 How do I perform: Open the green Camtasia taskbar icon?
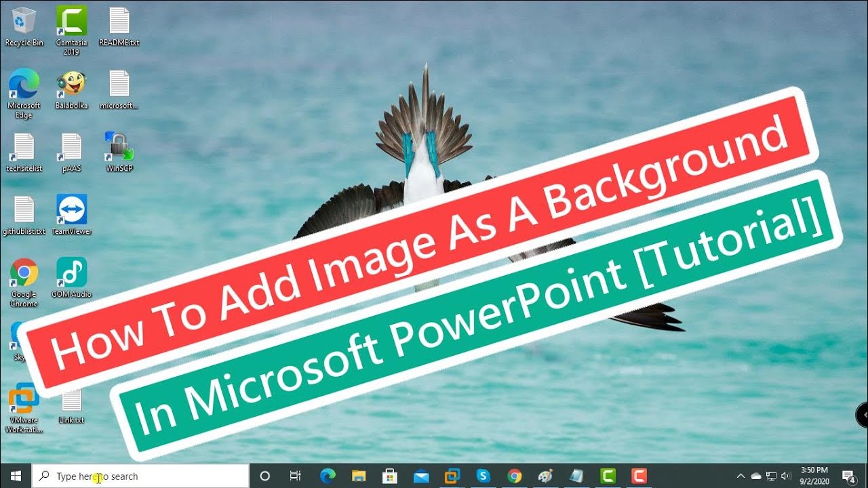click(608, 476)
